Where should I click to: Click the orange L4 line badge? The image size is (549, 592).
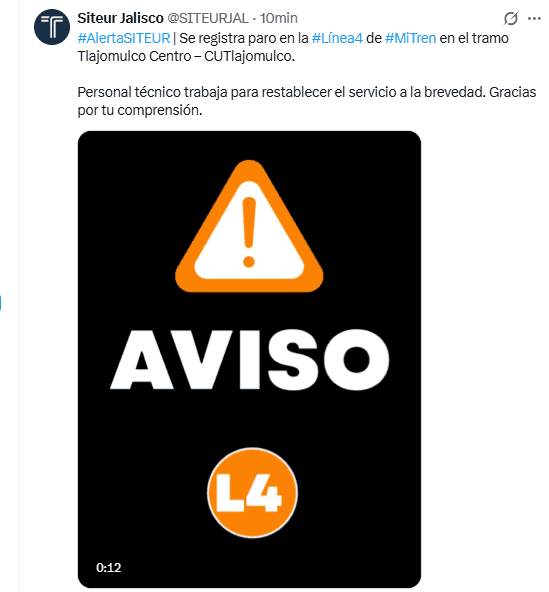pos(253,492)
